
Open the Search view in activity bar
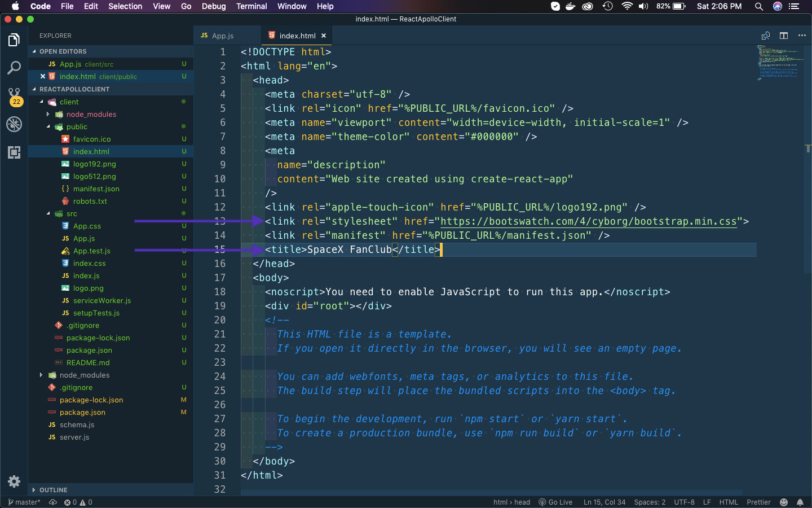(x=14, y=68)
